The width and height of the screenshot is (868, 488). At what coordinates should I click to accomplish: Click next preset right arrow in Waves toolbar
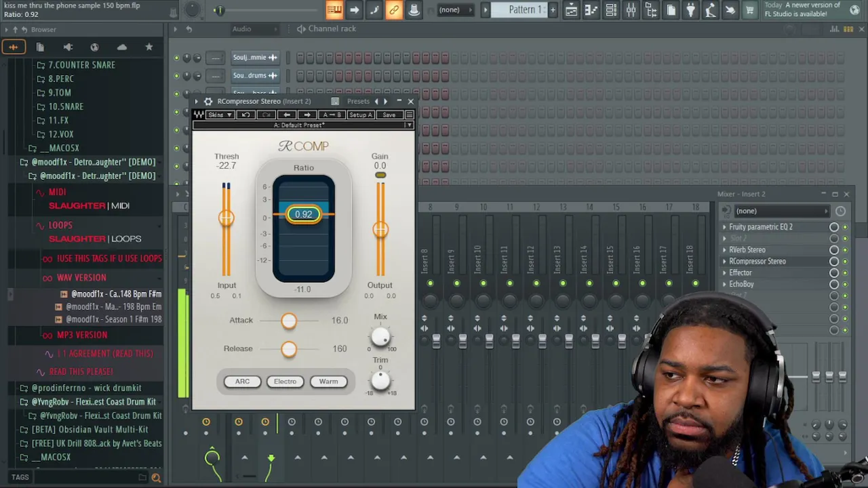pyautogui.click(x=307, y=115)
